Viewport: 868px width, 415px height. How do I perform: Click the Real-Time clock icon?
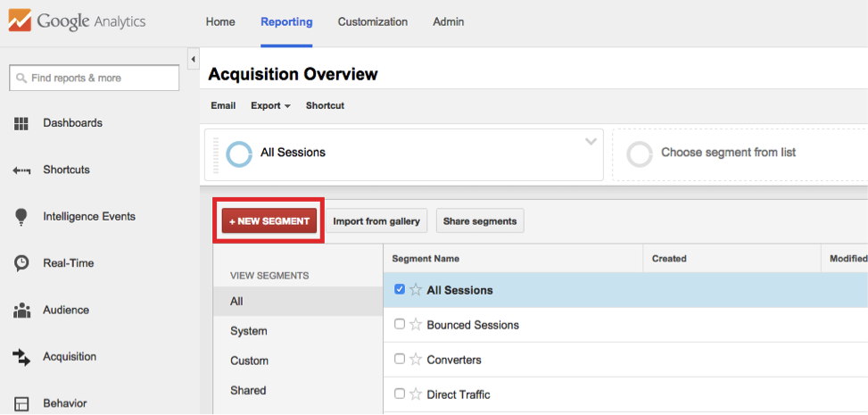21,264
